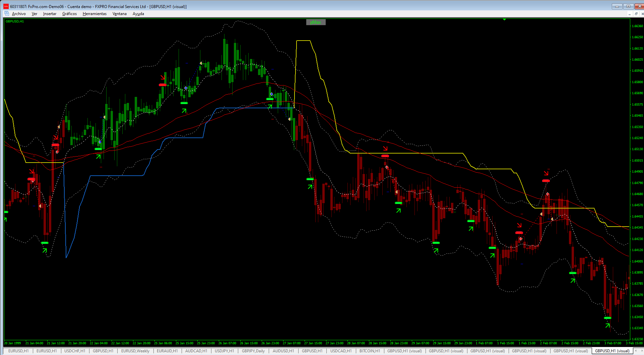
Task: Click the 27 Jan 07:00 time label
Action: point(292,343)
